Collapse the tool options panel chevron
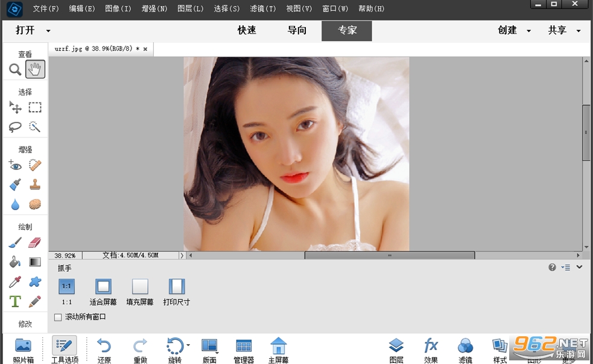 [579, 267]
